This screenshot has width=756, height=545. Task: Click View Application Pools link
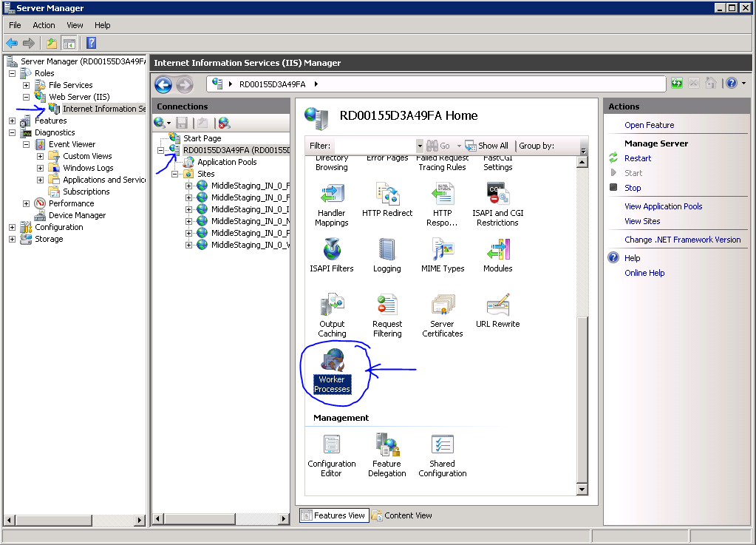[664, 206]
